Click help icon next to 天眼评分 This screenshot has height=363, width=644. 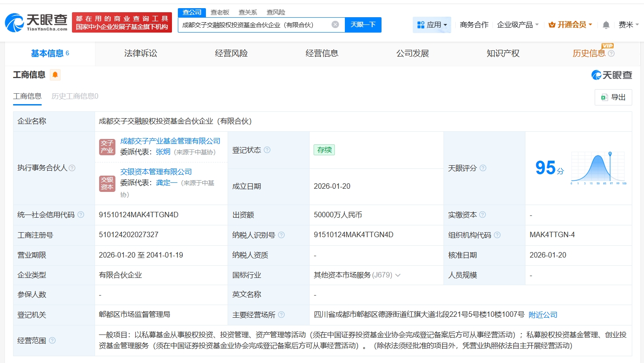[x=483, y=168]
